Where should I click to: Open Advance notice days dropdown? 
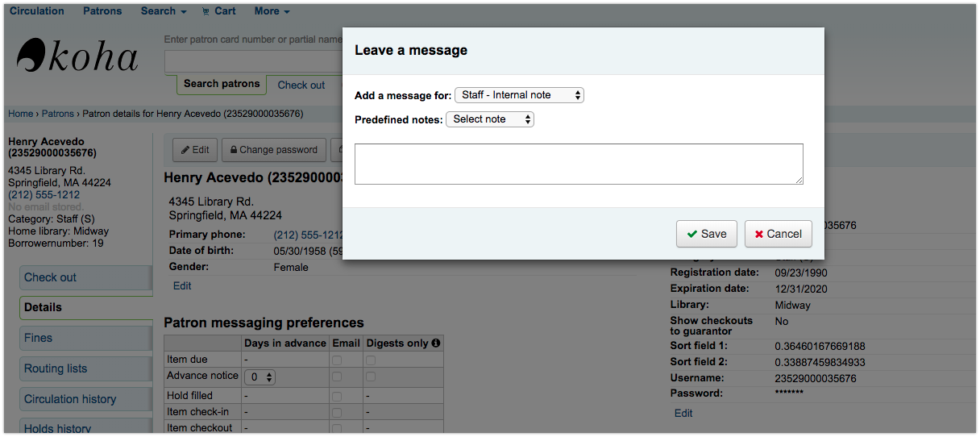260,377
